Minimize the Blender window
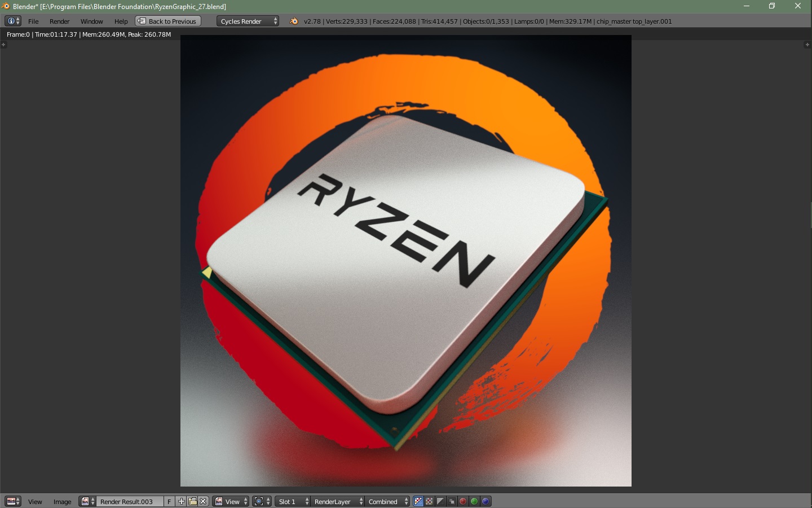 [x=746, y=6]
